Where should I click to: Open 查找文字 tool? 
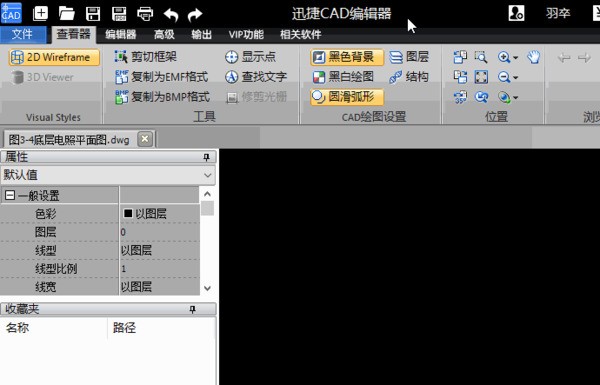click(x=256, y=77)
